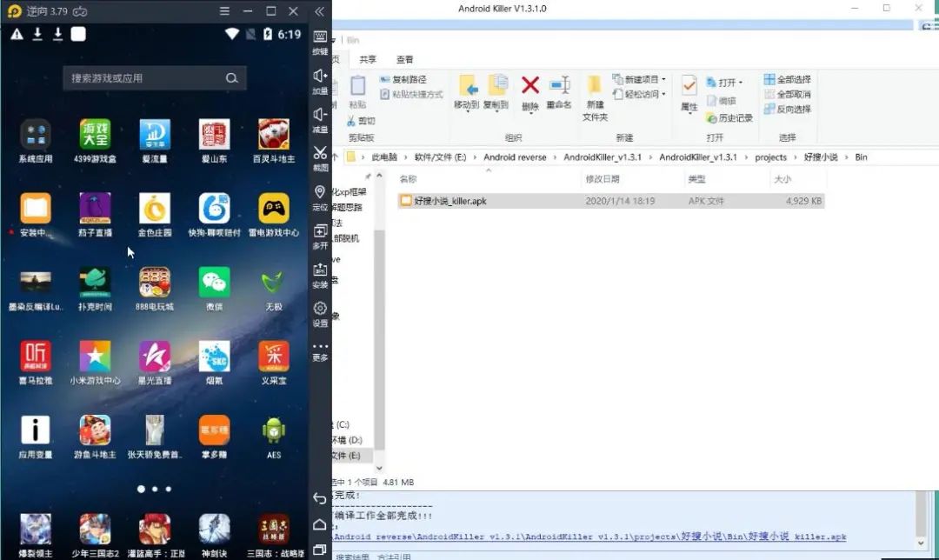Launch the 无极 app icon
Viewport: 939px width, 560px height.
click(x=274, y=282)
